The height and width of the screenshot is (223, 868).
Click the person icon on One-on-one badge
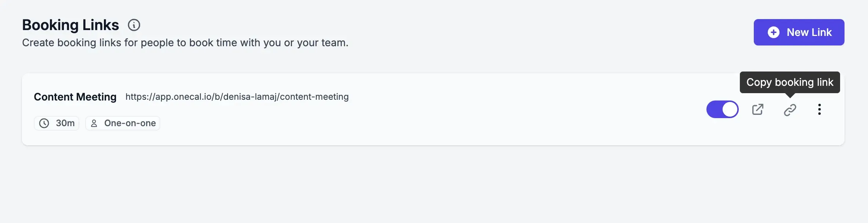[x=94, y=123]
